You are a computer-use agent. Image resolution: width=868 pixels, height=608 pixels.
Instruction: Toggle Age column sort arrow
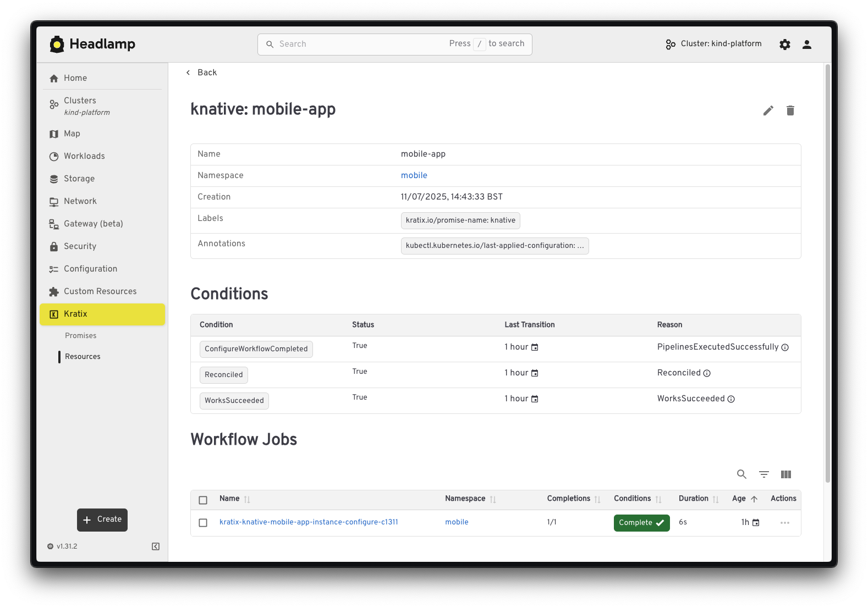[754, 499]
